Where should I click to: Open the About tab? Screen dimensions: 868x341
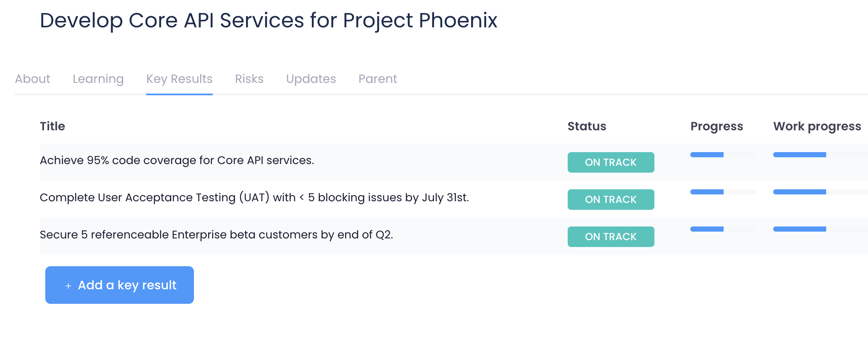[x=32, y=79]
